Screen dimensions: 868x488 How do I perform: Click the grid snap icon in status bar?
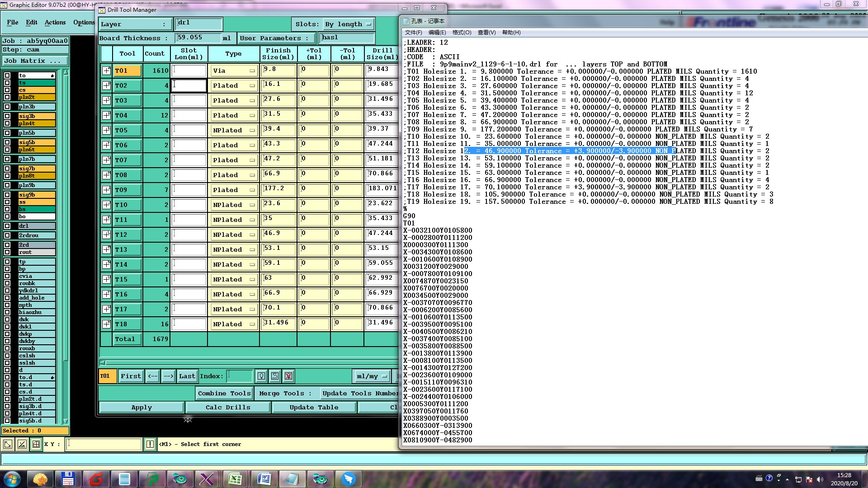pos(36,444)
